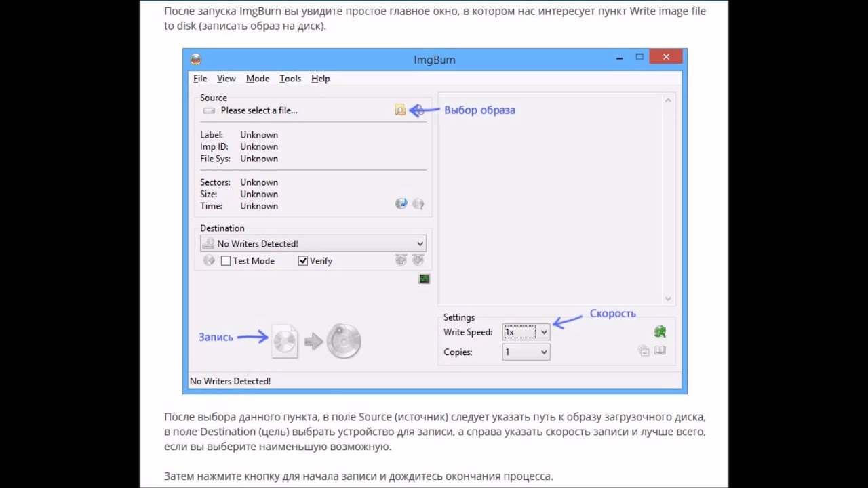Click the open book icon in Settings
The image size is (868, 488).
660,350
